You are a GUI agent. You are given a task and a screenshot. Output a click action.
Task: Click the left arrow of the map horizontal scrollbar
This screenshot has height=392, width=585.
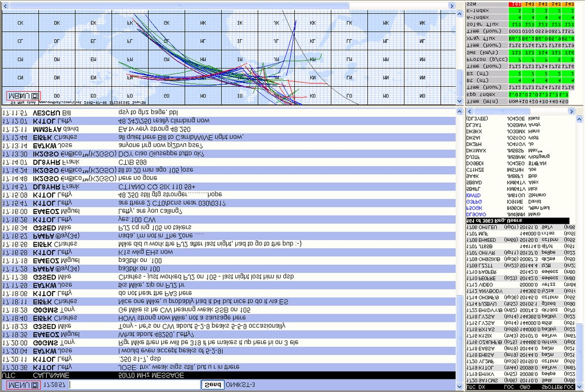[x=6, y=6]
